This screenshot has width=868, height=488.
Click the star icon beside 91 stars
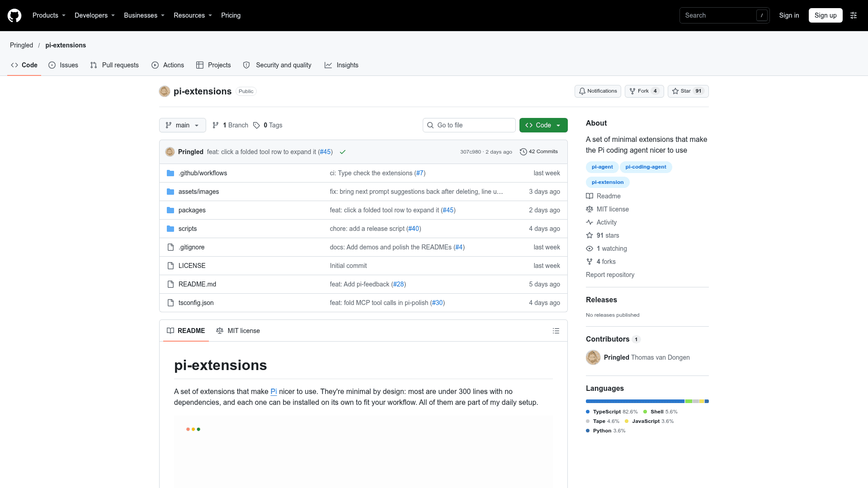(x=590, y=235)
